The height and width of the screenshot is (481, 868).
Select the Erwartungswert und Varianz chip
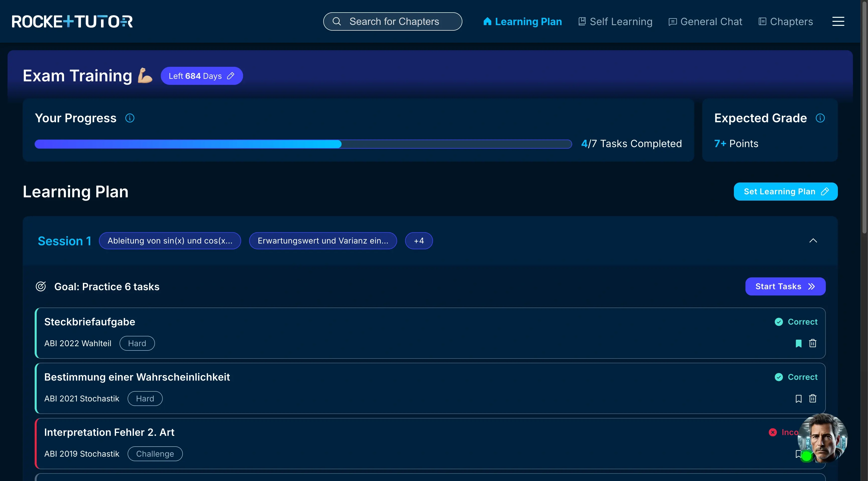pos(323,241)
